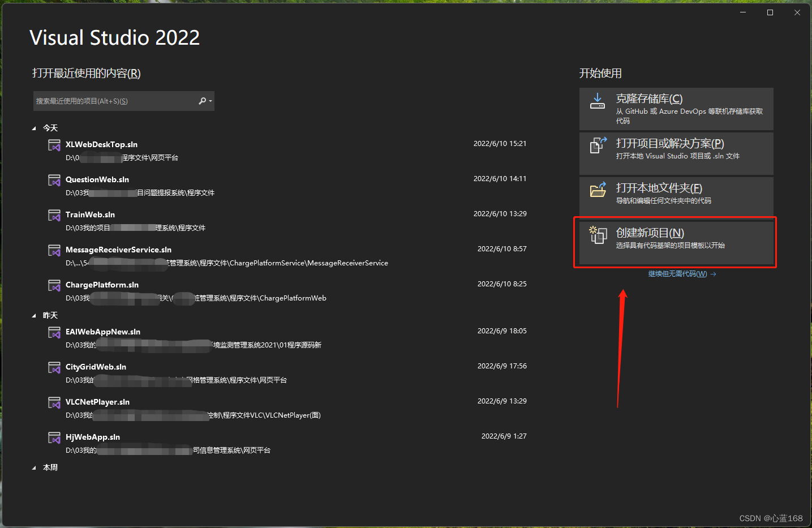Click the timestamp 2022/6/10 8:57
Viewport: 812px width, 528px height.
click(502, 249)
